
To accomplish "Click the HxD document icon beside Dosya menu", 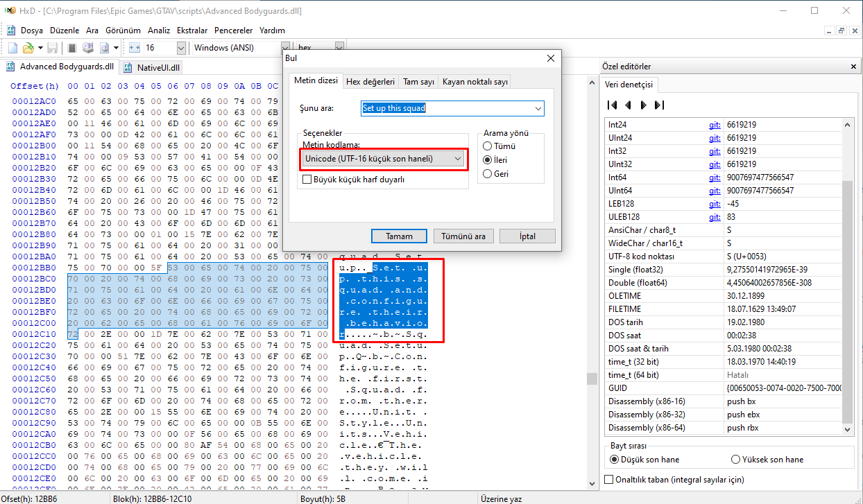I will coord(11,31).
